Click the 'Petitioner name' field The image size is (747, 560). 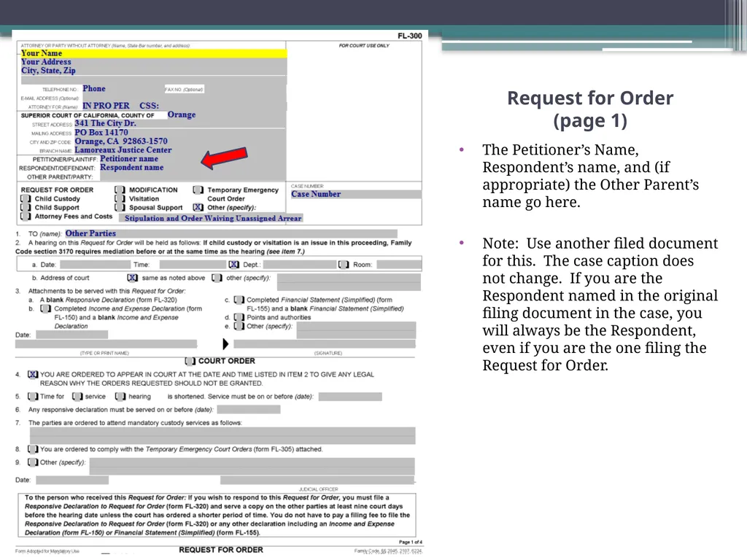point(193,158)
